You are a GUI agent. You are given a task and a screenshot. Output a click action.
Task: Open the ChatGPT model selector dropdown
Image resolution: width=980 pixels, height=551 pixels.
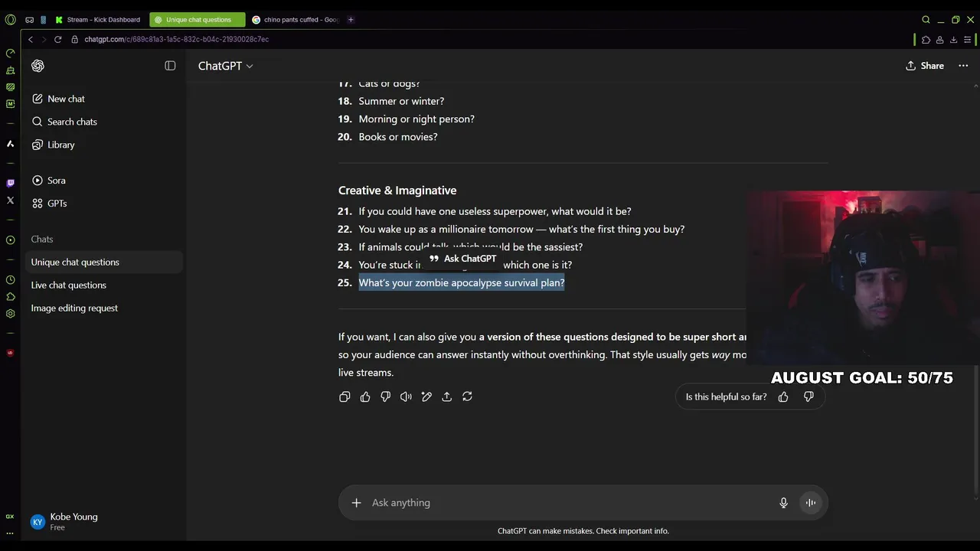click(225, 66)
